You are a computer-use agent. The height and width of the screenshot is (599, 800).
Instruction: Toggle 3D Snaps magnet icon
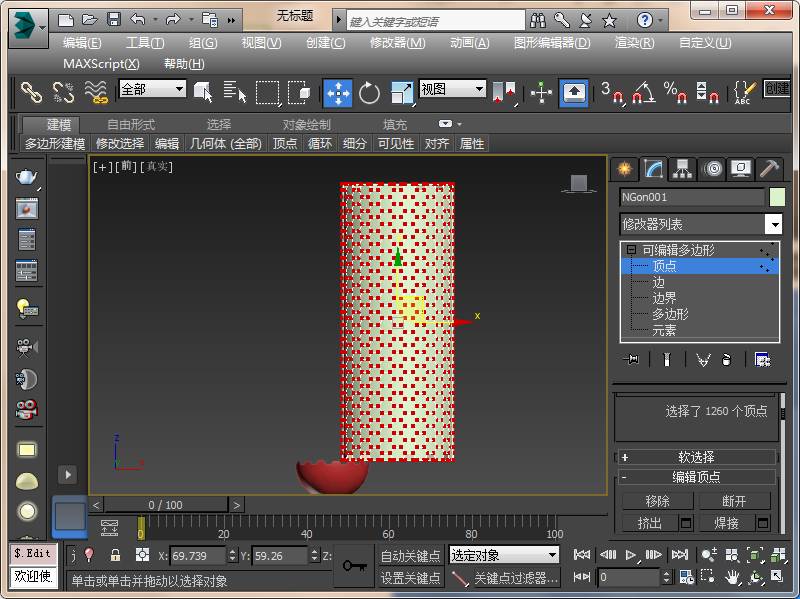pyautogui.click(x=612, y=93)
